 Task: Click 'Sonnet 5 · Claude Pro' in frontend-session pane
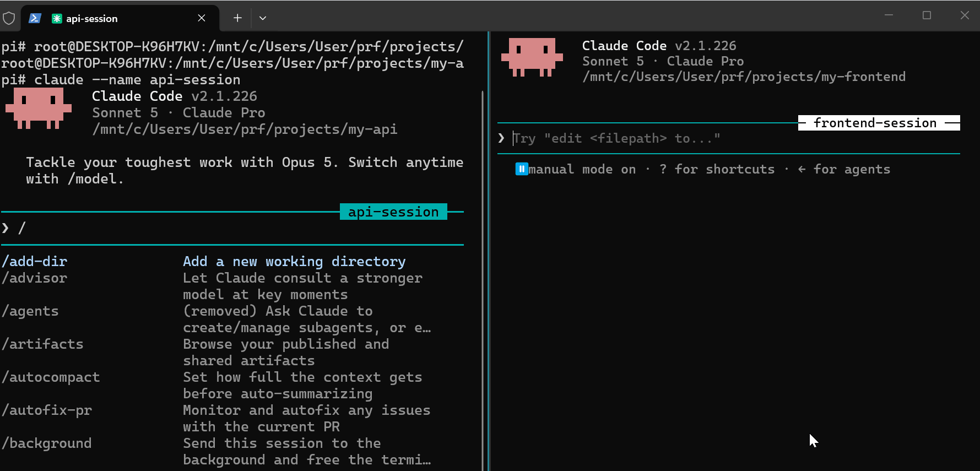click(x=663, y=61)
